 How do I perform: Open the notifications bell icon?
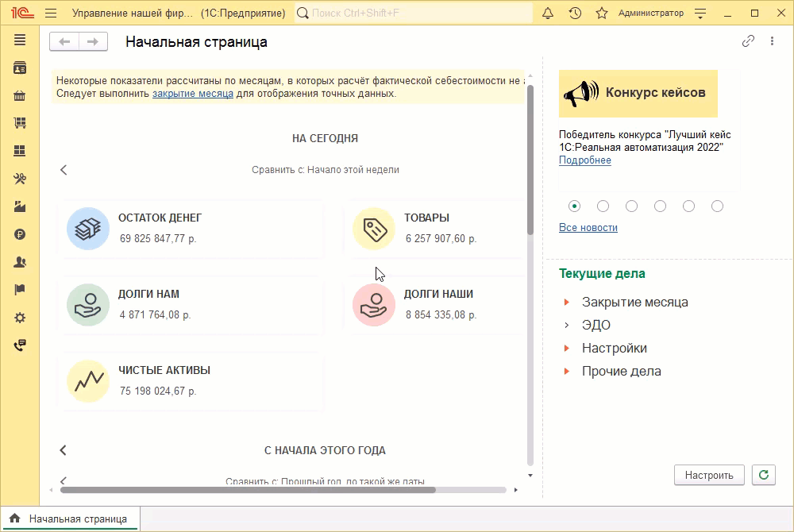(547, 13)
